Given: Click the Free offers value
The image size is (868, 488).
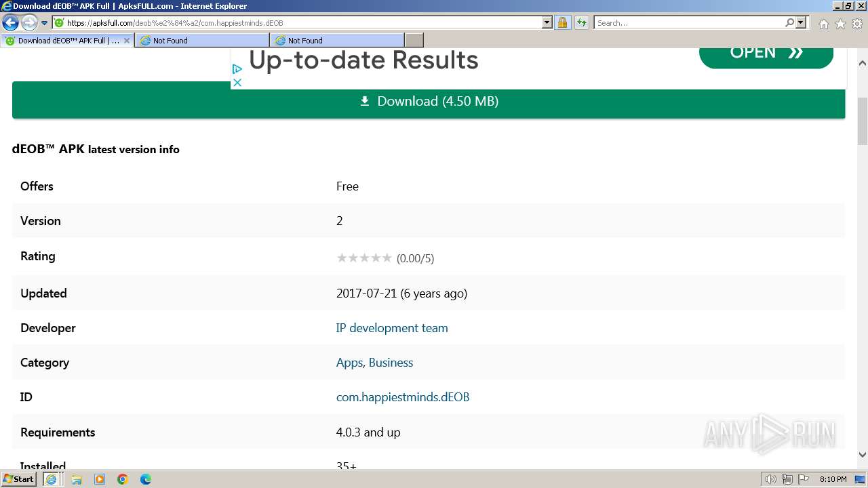Looking at the screenshot, I should [347, 186].
